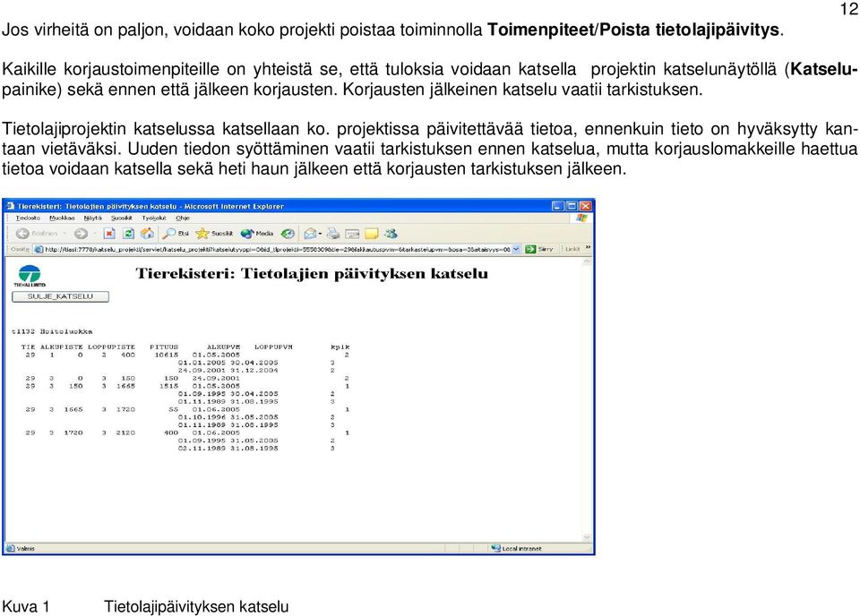Viewport: 860px width, 616px height.
Task: Open the History clock icon
Action: pos(288,234)
